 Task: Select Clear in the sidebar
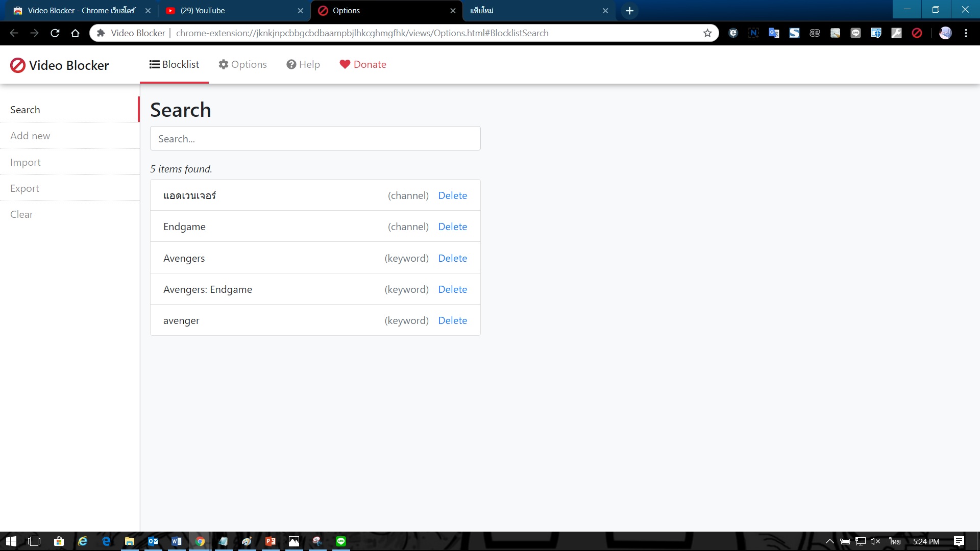(x=69, y=214)
